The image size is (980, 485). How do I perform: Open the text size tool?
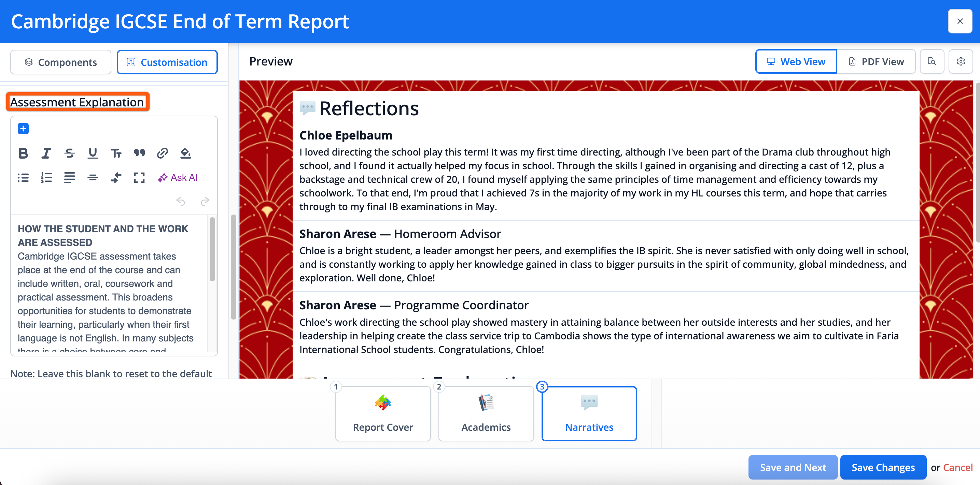(116, 153)
